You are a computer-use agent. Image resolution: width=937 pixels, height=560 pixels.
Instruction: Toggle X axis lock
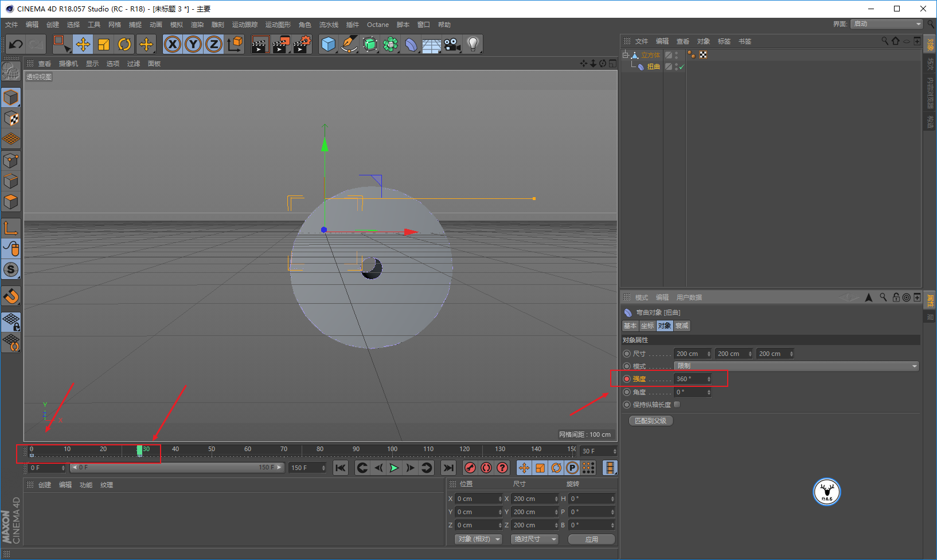pos(173,44)
